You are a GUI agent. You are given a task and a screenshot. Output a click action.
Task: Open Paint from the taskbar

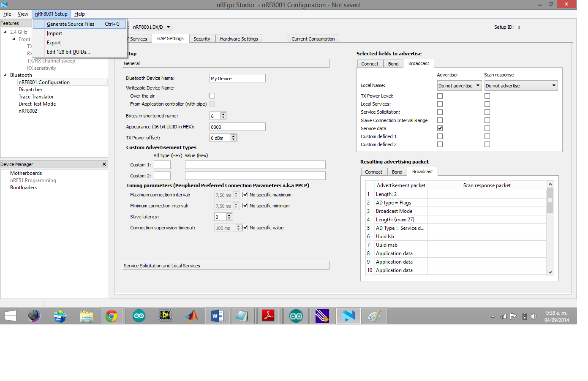[374, 316]
